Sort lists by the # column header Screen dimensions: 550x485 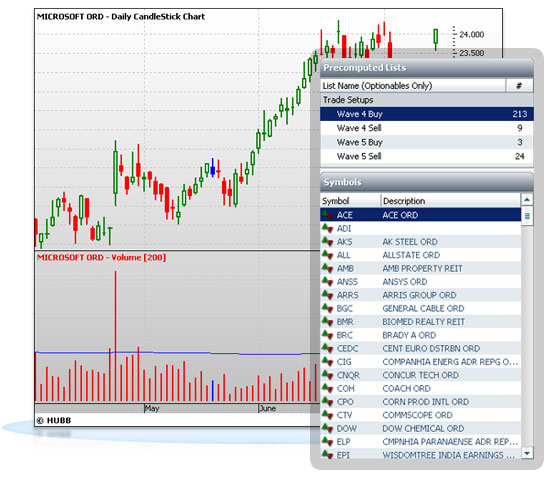[519, 86]
